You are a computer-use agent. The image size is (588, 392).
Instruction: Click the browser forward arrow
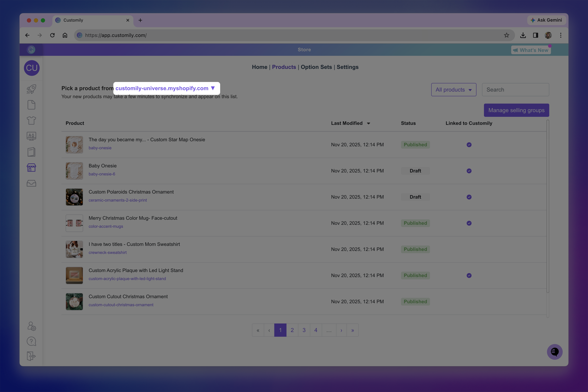40,35
